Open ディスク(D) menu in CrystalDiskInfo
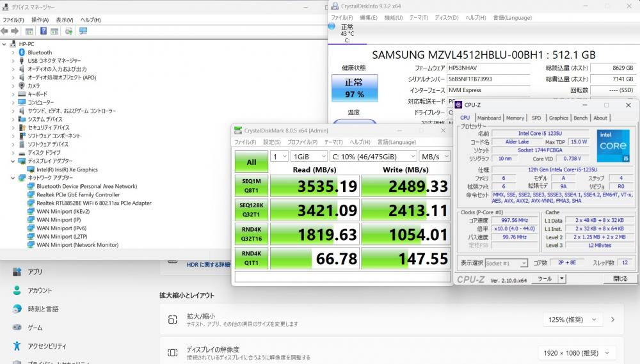640x364 pixels. (x=447, y=17)
